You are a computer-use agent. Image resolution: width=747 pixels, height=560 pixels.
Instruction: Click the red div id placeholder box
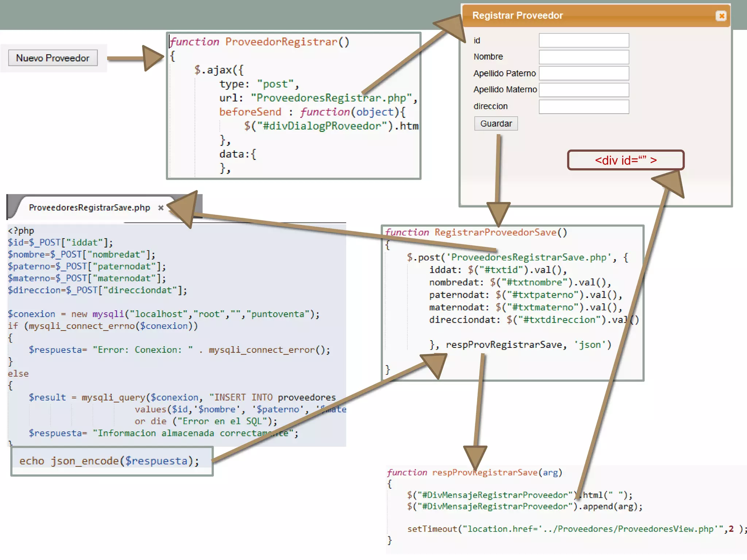pos(625,160)
